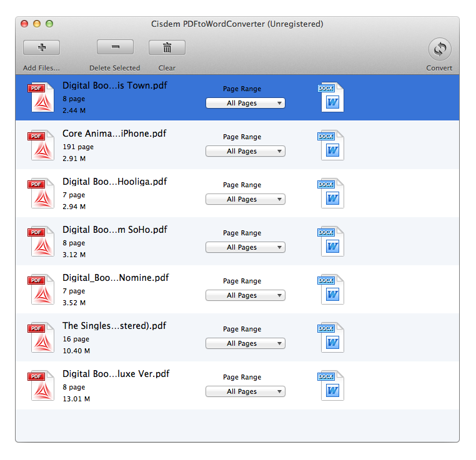This screenshot has height=460, width=476.
Task: Select file name Core Anima...iPhone.pdf
Action: click(x=114, y=134)
